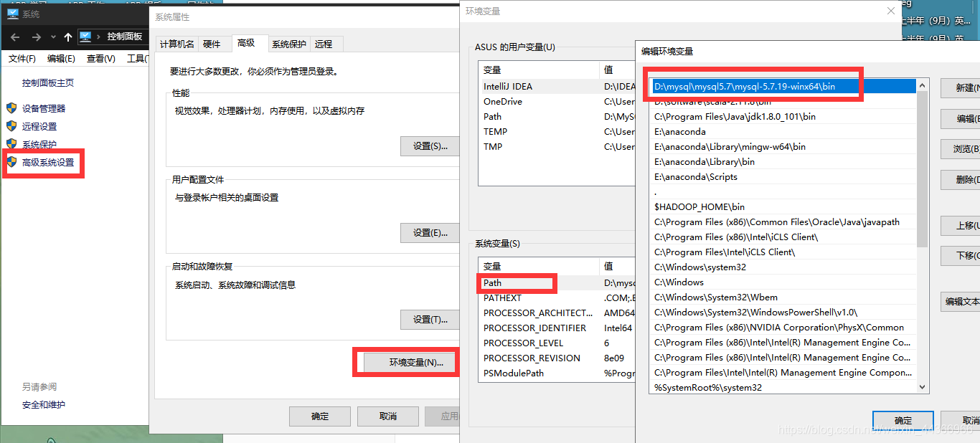Viewport: 980px width, 443px height.
Task: Click the back navigation arrow
Action: [14, 36]
